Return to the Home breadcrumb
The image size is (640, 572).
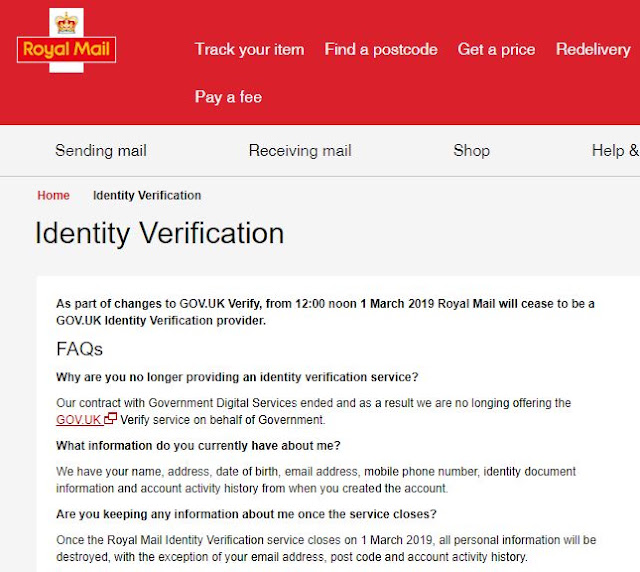point(53,196)
